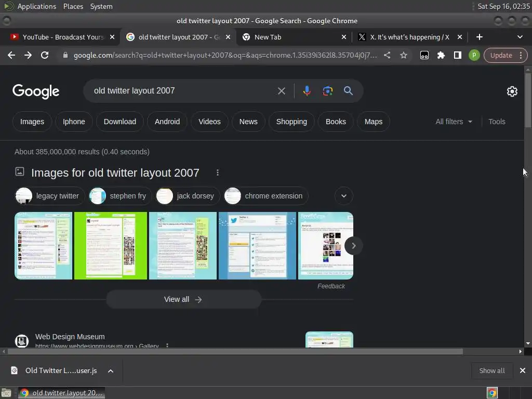Viewport: 532px width, 399px height.
Task: Click the Google logo
Action: (36, 91)
